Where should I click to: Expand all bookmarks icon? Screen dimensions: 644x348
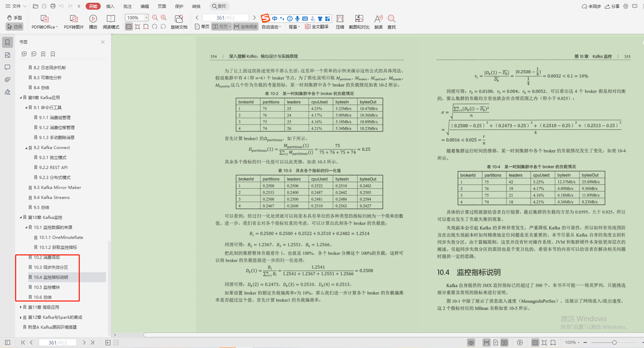(x=24, y=54)
